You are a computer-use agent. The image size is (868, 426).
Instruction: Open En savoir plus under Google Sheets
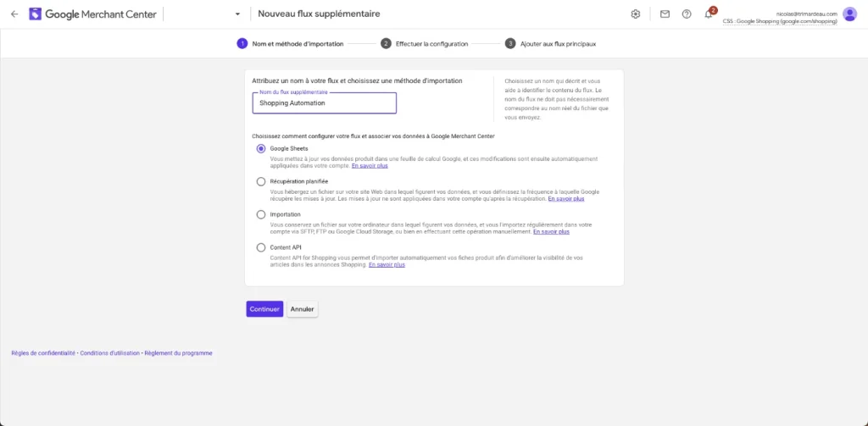coord(370,166)
